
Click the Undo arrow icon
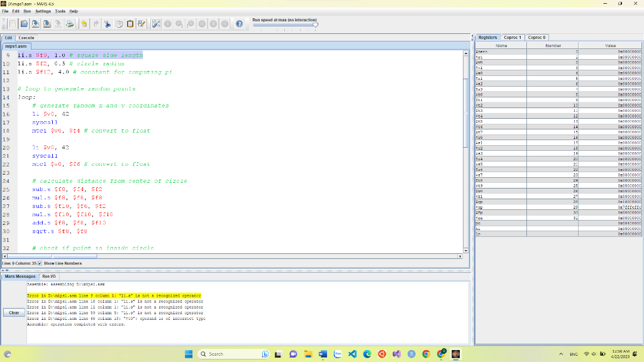click(x=84, y=24)
